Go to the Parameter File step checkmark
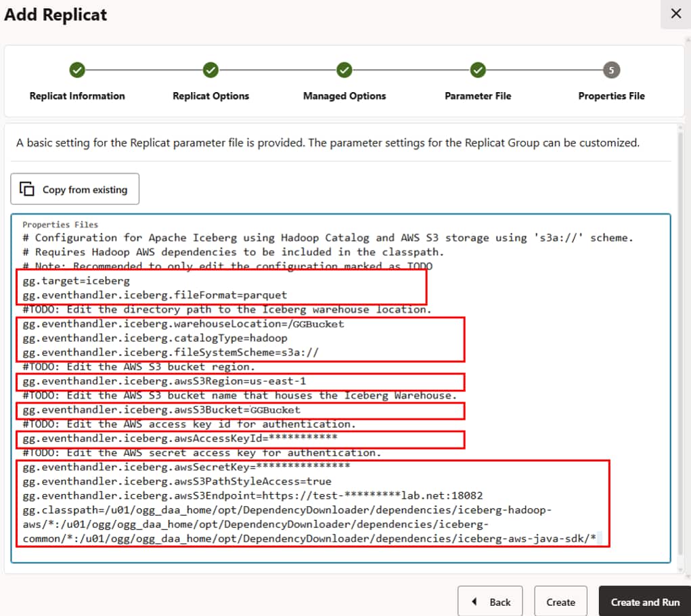Screen dimensions: 691x616 coord(478,70)
